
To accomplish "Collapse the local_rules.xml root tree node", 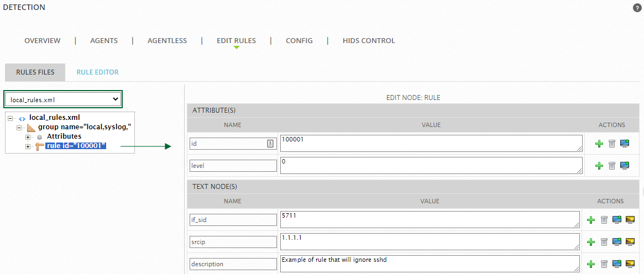I will click(x=10, y=118).
